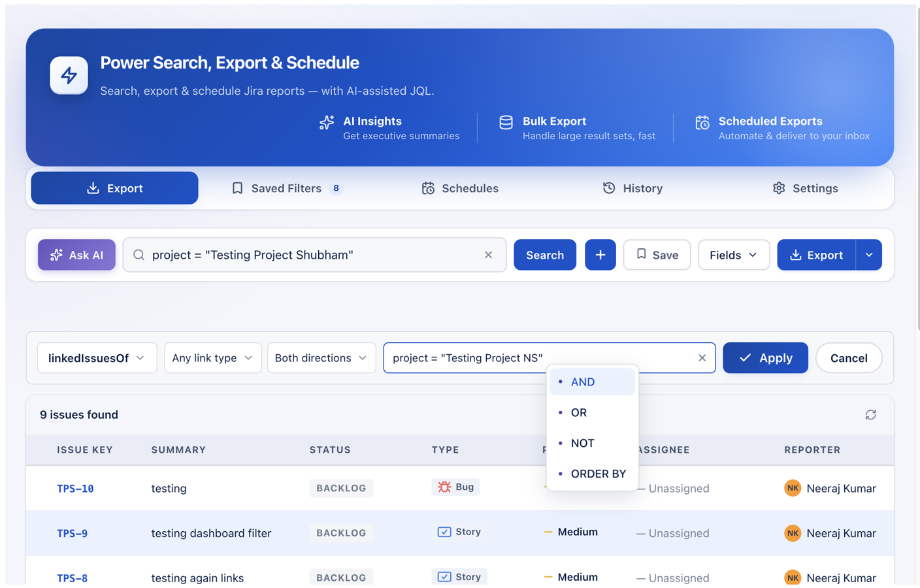Choose OR from the suggestion list
The width and height of the screenshot is (920, 588).
coord(592,412)
